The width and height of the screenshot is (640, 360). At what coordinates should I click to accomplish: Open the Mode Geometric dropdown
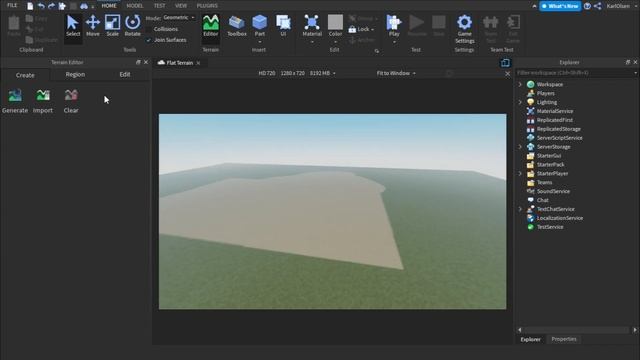tap(179, 18)
